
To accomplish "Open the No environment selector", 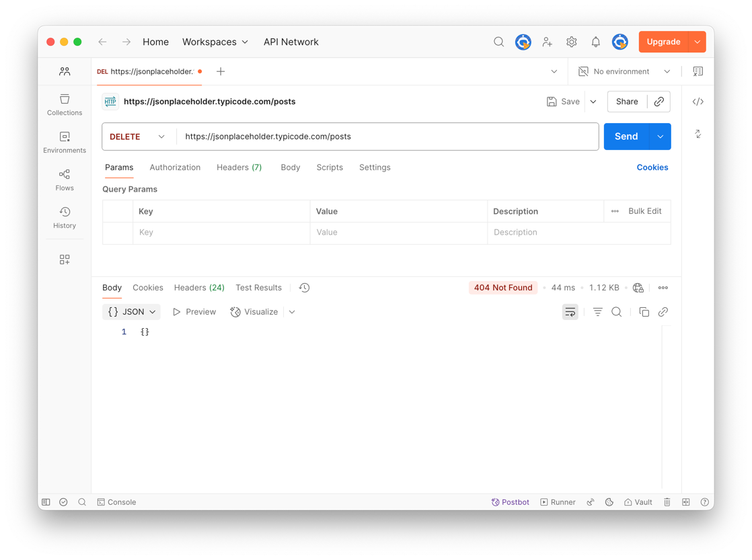I will [x=624, y=71].
